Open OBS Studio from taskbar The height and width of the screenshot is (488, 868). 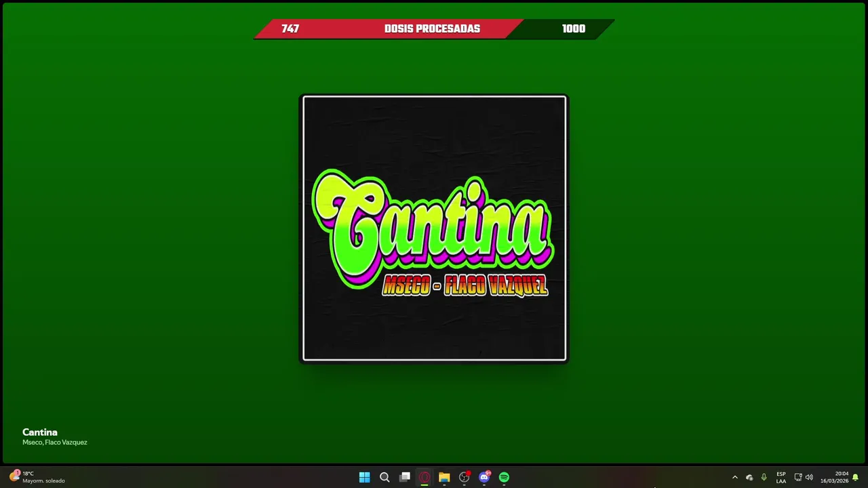[465, 477]
